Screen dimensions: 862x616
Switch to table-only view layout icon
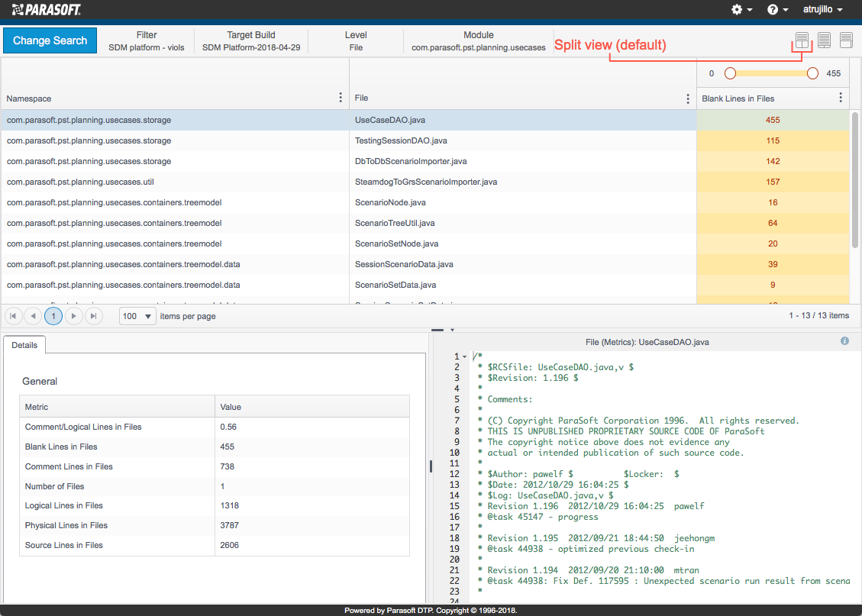coord(824,40)
